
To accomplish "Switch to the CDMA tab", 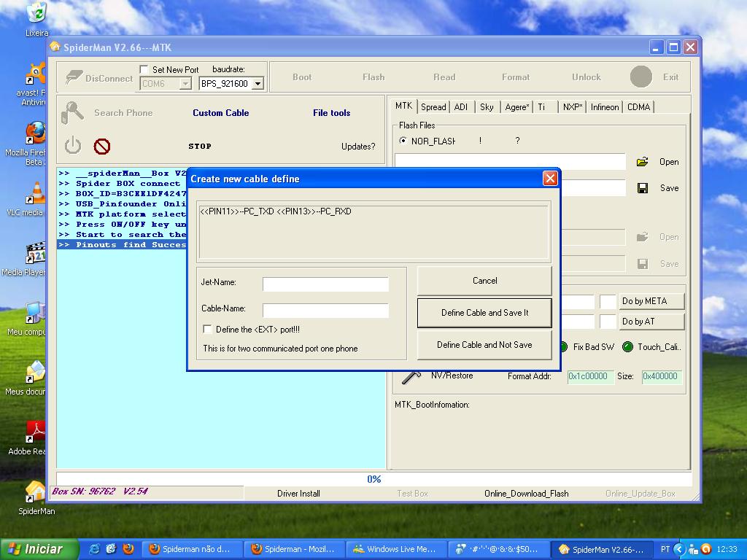I will (x=638, y=107).
